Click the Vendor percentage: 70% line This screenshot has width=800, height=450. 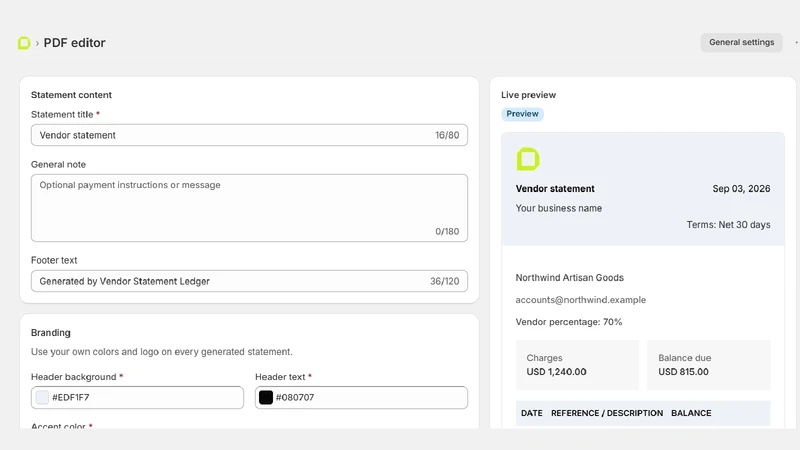tap(569, 322)
